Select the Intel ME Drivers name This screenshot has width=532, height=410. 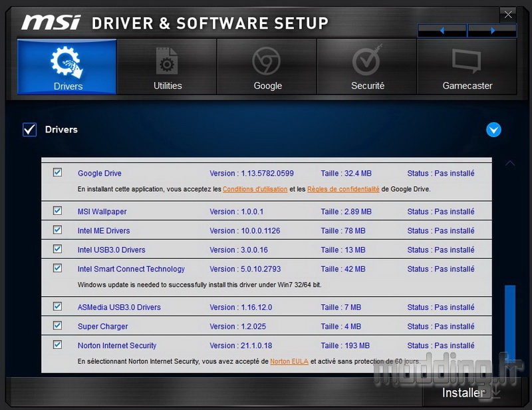pos(104,231)
